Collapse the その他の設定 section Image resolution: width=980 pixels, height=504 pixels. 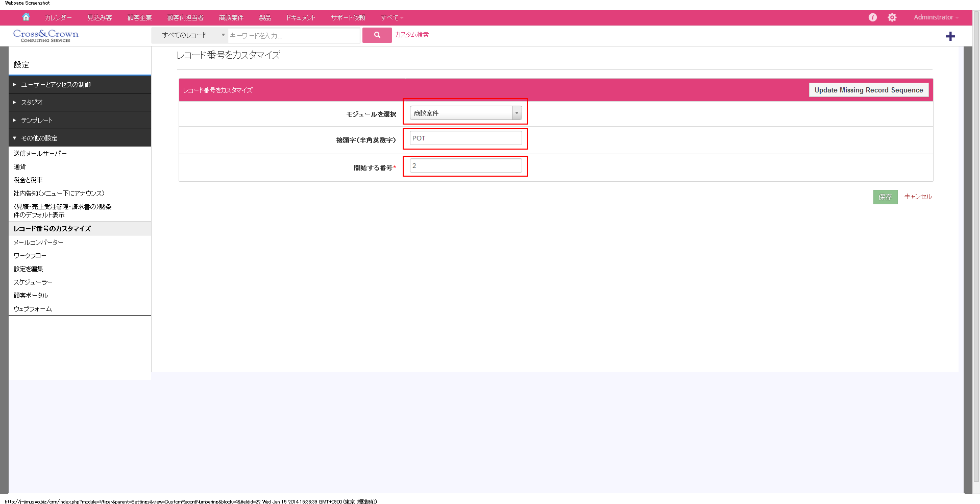[39, 138]
